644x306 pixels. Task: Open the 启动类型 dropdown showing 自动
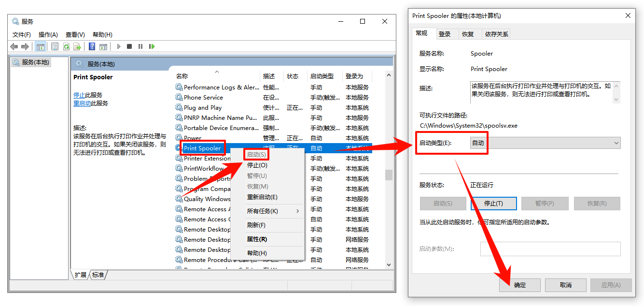tap(545, 143)
